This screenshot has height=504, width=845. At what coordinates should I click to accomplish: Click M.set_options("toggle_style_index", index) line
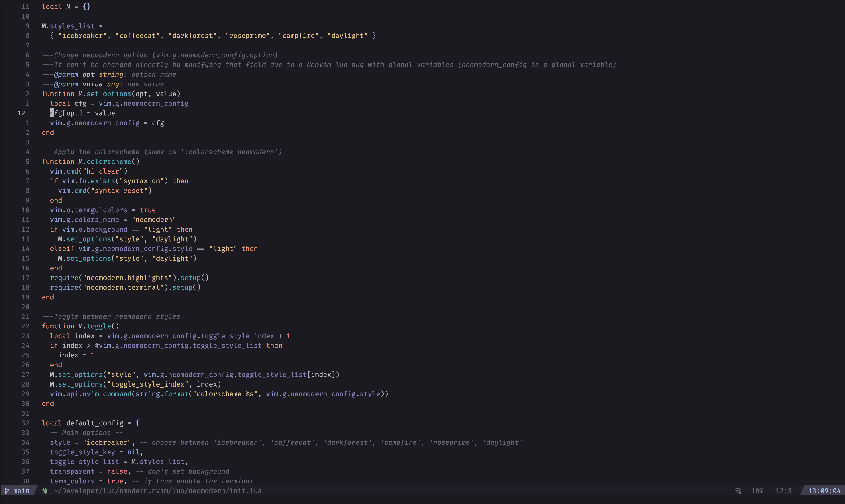(x=136, y=384)
